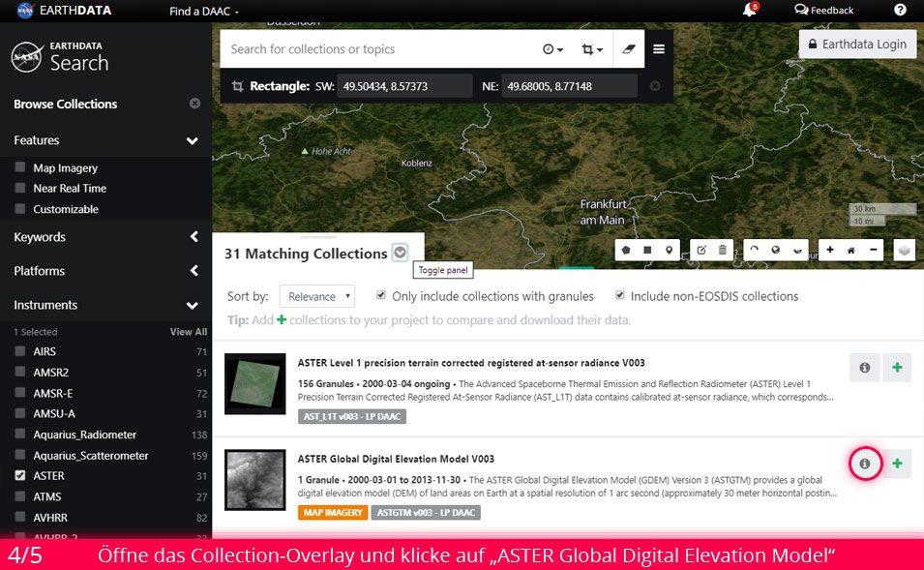Check the ATMS instrument filter
924x570 pixels.
20,496
